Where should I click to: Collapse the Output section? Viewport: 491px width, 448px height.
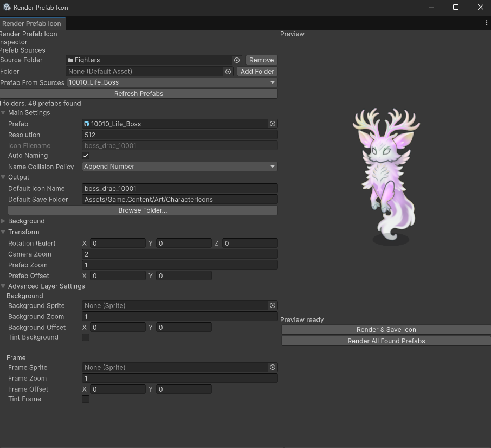pyautogui.click(x=3, y=177)
